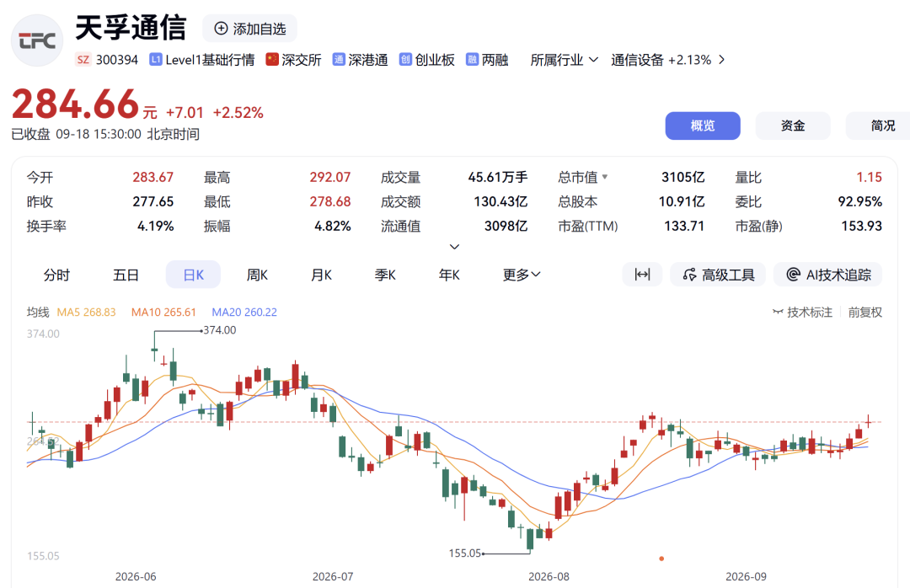Click the SZ exchange badge icon
This screenshot has width=910, height=588.
83,60
